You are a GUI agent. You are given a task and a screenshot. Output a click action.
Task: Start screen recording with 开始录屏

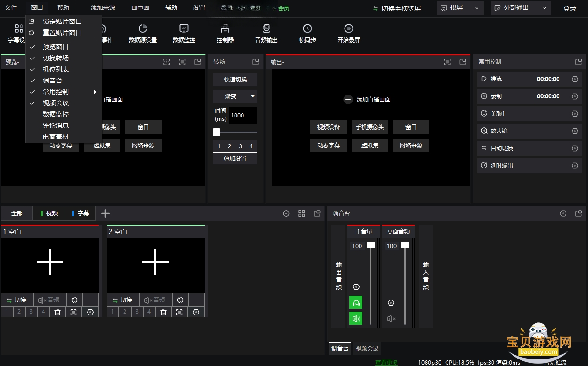[x=349, y=34]
